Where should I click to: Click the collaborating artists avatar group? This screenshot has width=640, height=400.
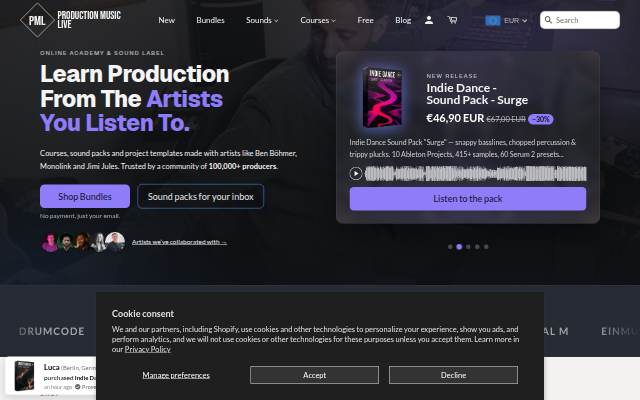pos(83,242)
